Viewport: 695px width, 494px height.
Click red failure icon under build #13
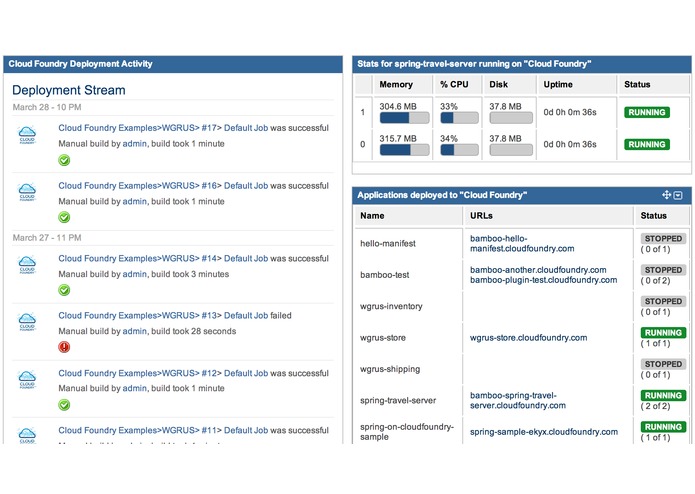click(64, 347)
